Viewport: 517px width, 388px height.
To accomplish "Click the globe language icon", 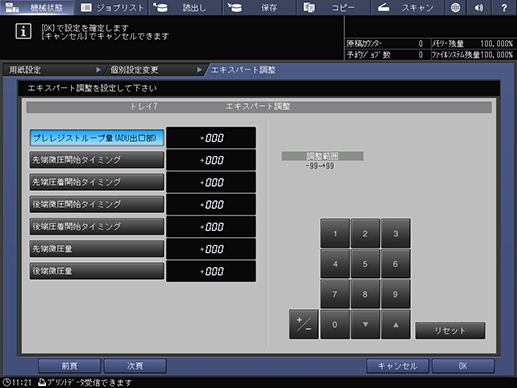I will tap(455, 7).
